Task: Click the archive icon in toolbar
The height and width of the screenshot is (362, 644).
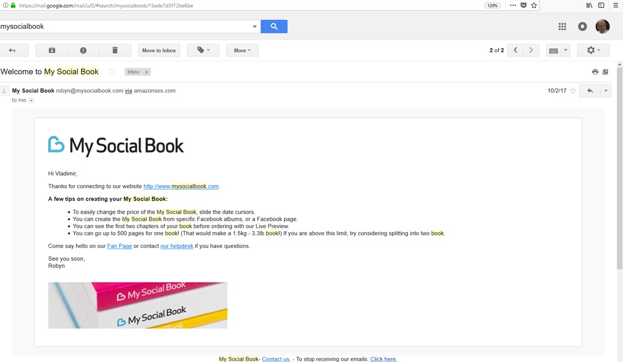Action: tap(52, 50)
